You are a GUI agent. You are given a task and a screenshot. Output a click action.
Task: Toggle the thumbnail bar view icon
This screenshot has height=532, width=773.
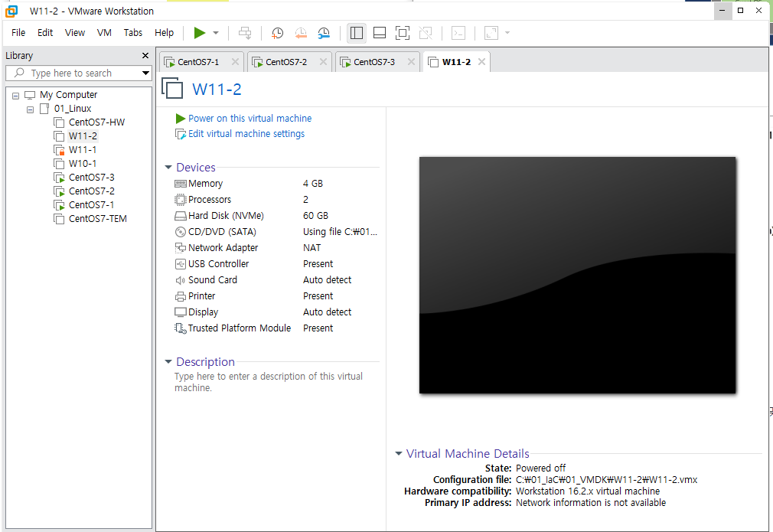click(380, 33)
